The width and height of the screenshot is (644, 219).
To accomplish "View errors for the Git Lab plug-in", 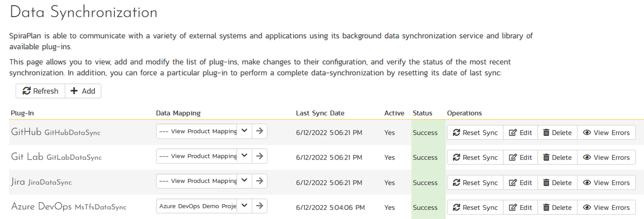I will pos(606,157).
